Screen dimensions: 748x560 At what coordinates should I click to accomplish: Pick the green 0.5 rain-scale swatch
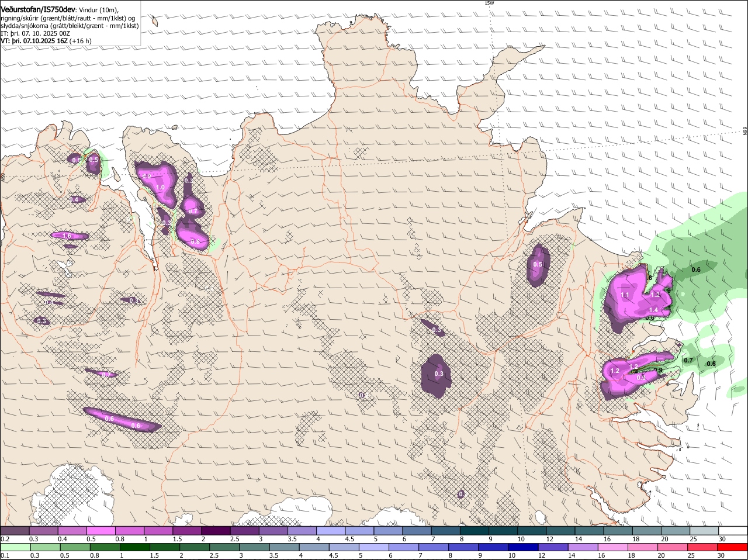pos(74,547)
